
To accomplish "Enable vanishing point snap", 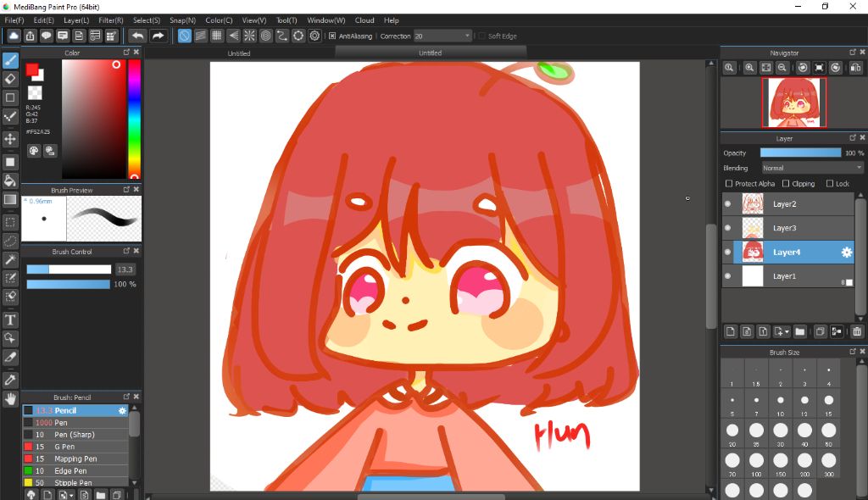I will coord(234,36).
